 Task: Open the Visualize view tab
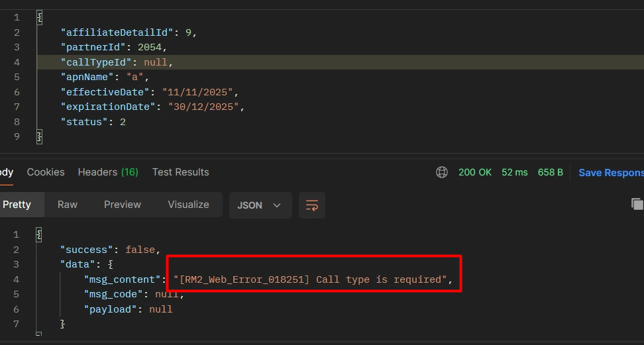click(188, 205)
